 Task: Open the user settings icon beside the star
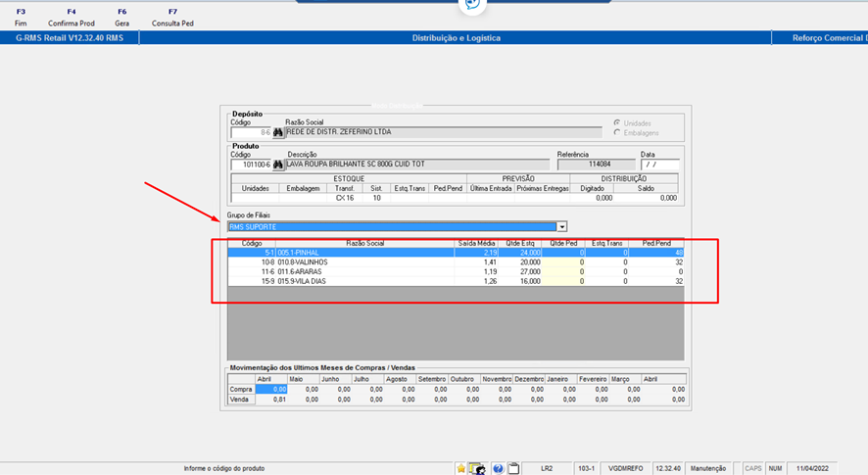pos(477,468)
